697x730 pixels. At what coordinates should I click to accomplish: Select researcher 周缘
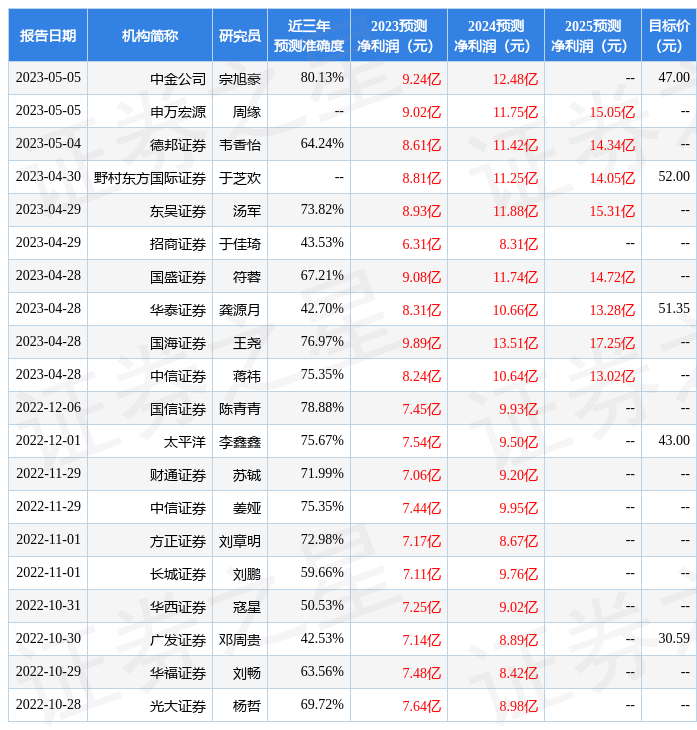247,112
